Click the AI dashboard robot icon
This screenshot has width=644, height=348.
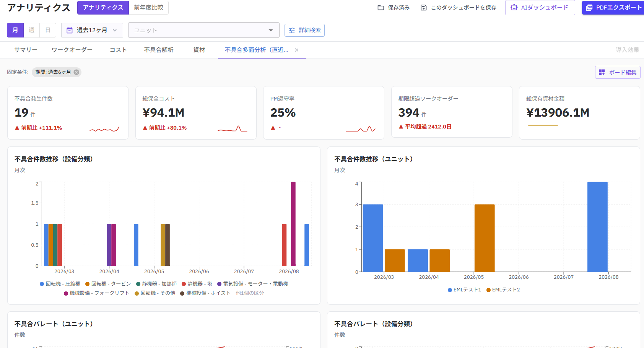coord(514,8)
